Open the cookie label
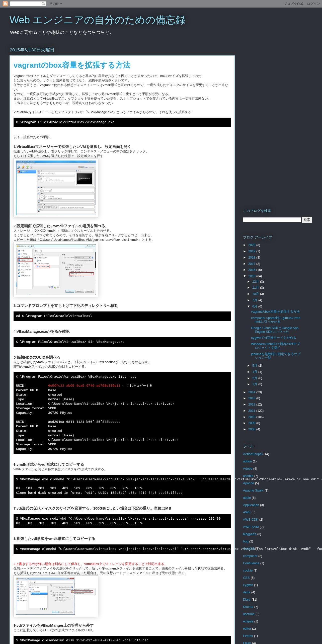322x644 pixels. pyautogui.click(x=248, y=571)
